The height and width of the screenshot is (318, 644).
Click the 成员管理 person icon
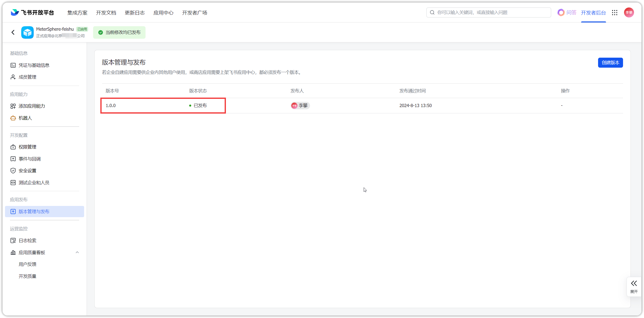[13, 77]
